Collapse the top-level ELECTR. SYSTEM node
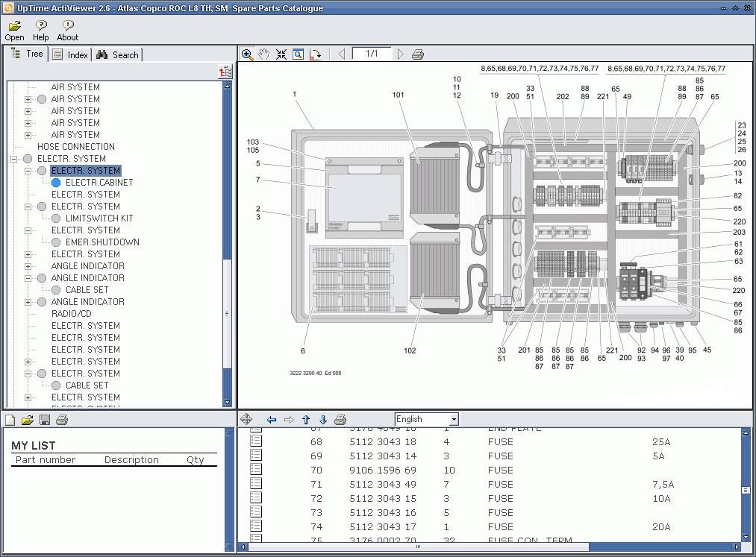The width and height of the screenshot is (756, 557). [x=14, y=159]
